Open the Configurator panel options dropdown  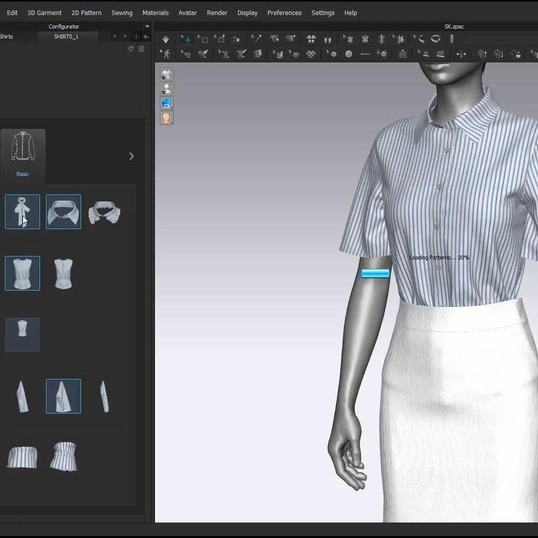coord(147,26)
